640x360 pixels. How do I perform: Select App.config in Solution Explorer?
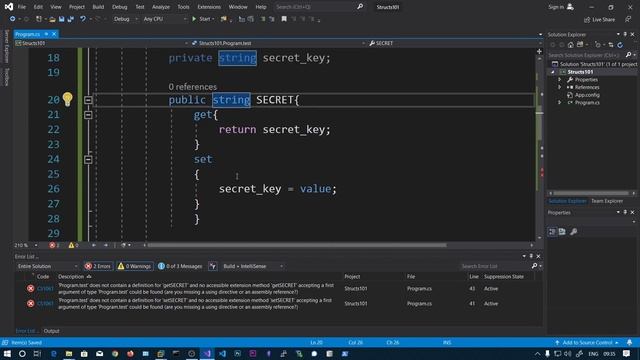(x=587, y=95)
